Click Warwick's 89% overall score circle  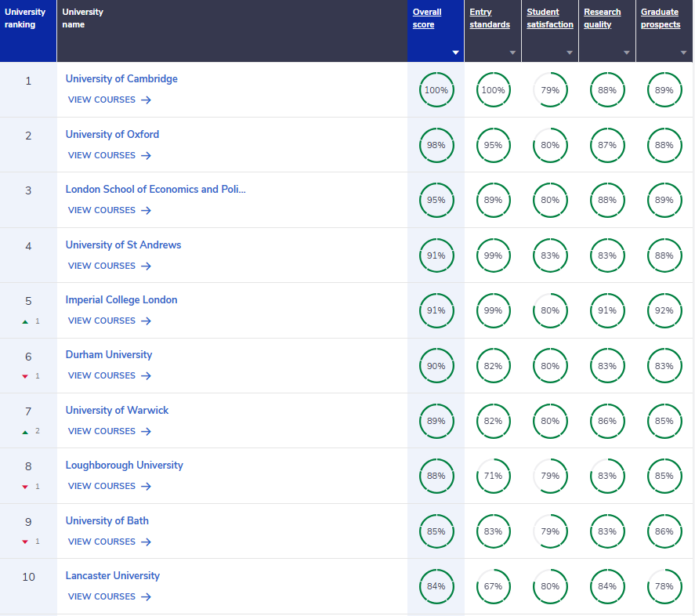(x=436, y=421)
